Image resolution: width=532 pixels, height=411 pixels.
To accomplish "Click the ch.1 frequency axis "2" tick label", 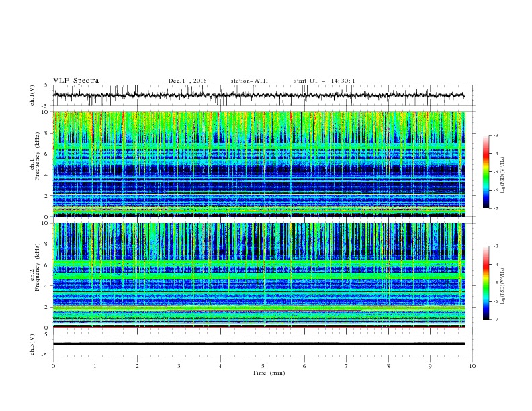I will point(48,195).
